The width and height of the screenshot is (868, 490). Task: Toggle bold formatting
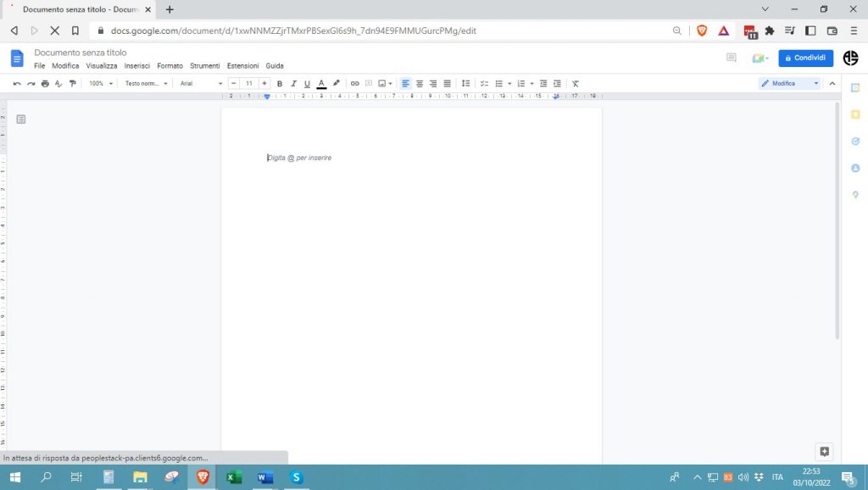pos(279,83)
